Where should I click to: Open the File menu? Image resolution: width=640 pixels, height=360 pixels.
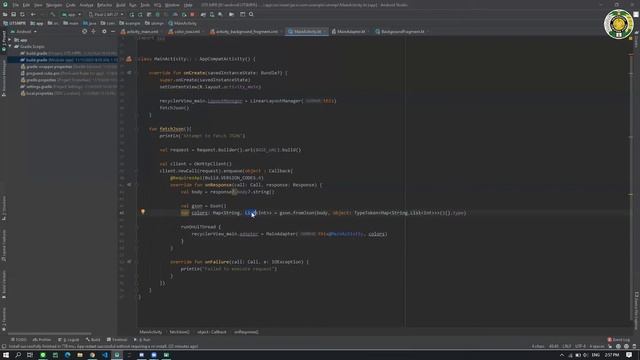[x=16, y=5]
